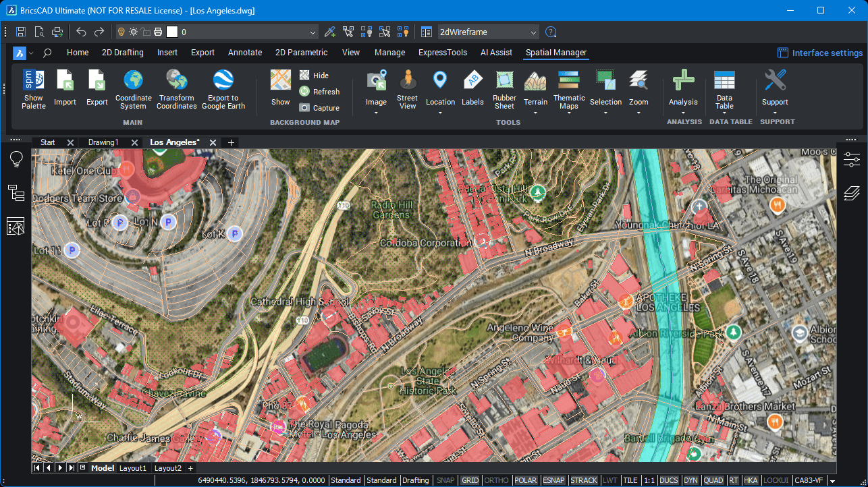The height and width of the screenshot is (487, 868).
Task: Open the Tips lightbulb panel icon
Action: [x=16, y=160]
